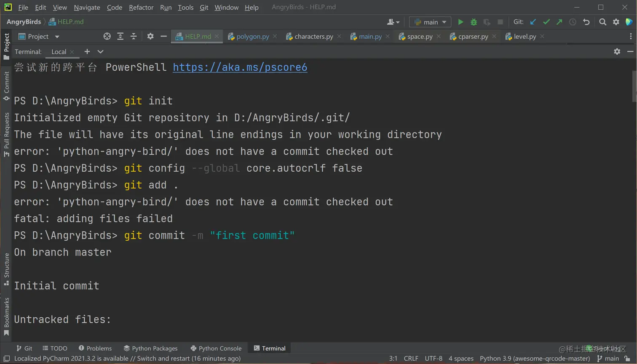
Task: Show Git history clock icon
Action: [573, 22]
